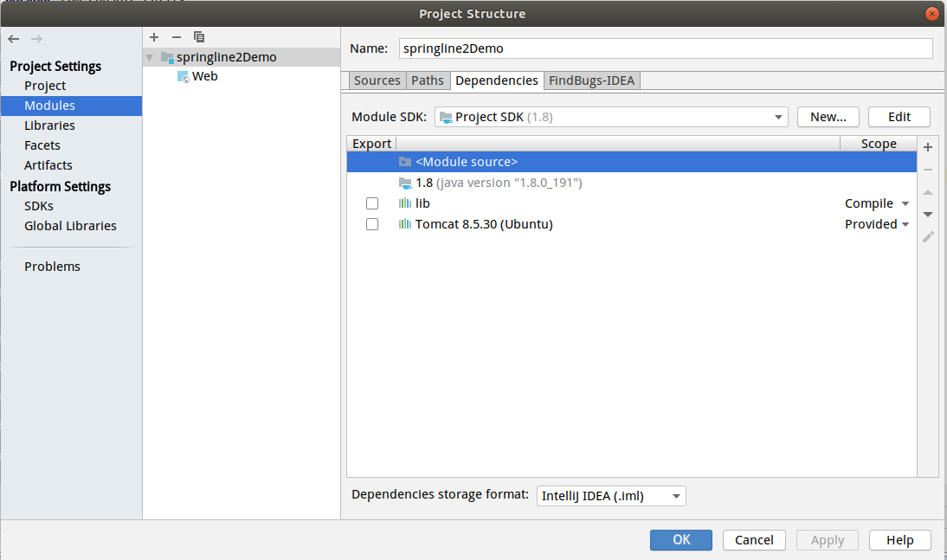This screenshot has width=947, height=560.
Task: Switch to the Sources tab
Action: tap(377, 80)
